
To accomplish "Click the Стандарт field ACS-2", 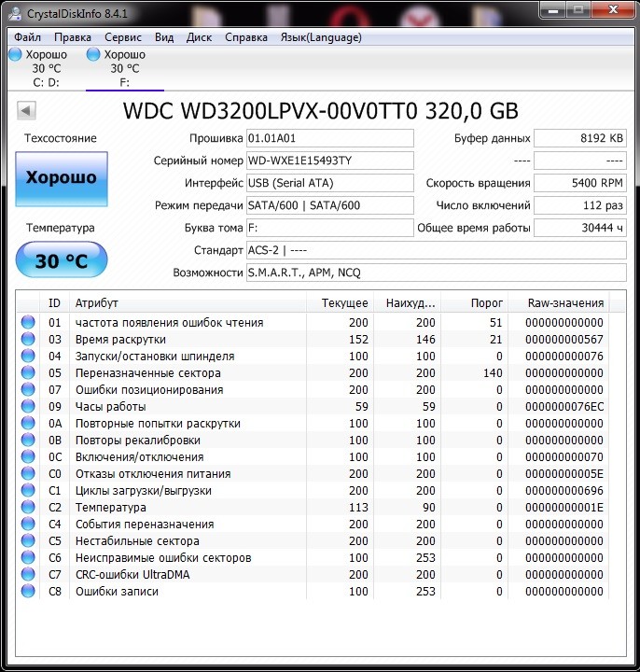I will tap(436, 250).
